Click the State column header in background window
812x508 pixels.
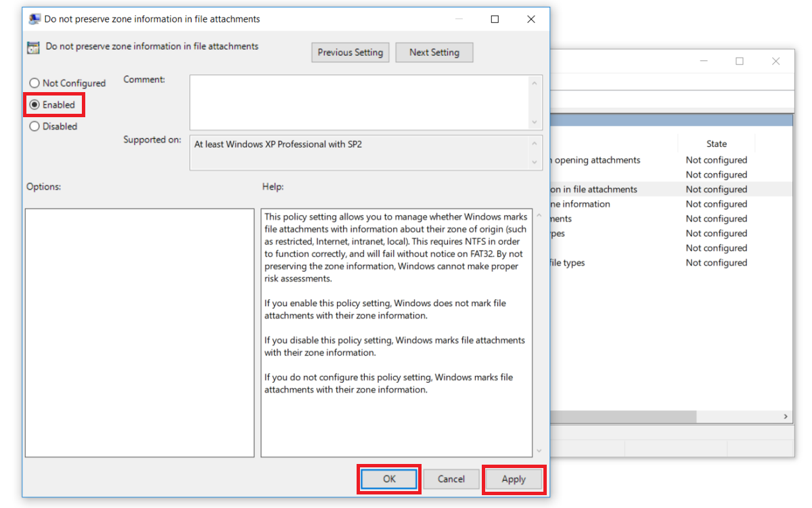coord(717,144)
